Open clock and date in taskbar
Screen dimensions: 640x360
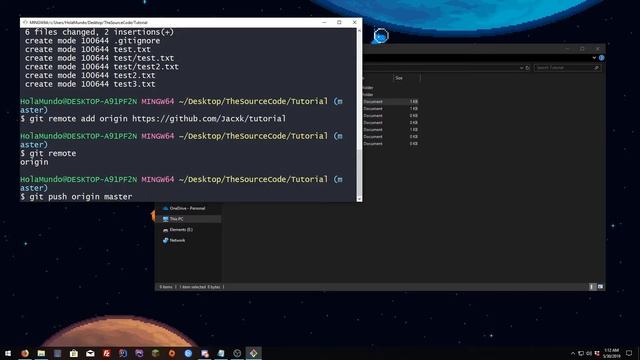[611, 353]
